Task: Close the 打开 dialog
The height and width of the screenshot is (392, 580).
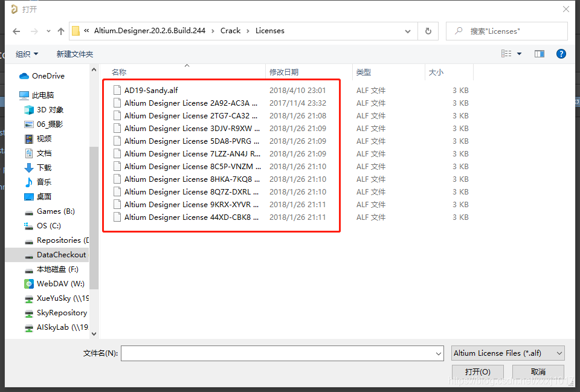Action: click(566, 9)
